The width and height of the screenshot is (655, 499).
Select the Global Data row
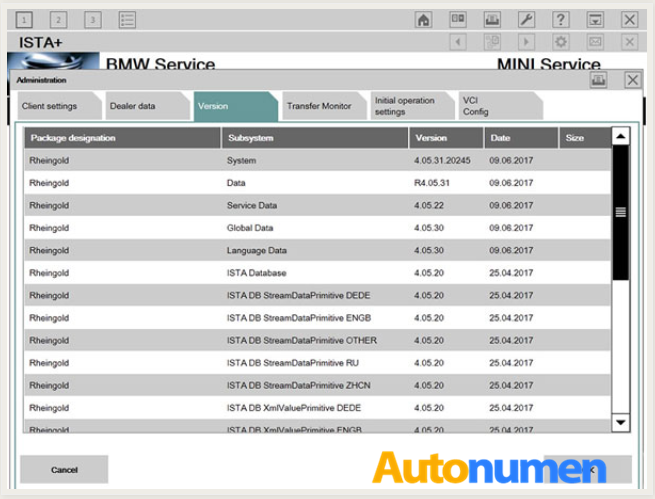(317, 228)
